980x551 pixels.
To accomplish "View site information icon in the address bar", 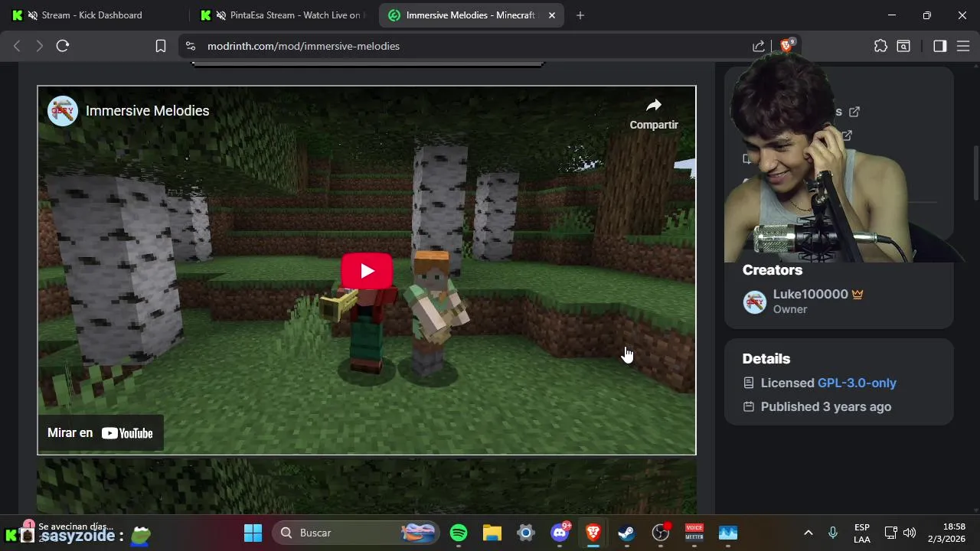I will [191, 46].
